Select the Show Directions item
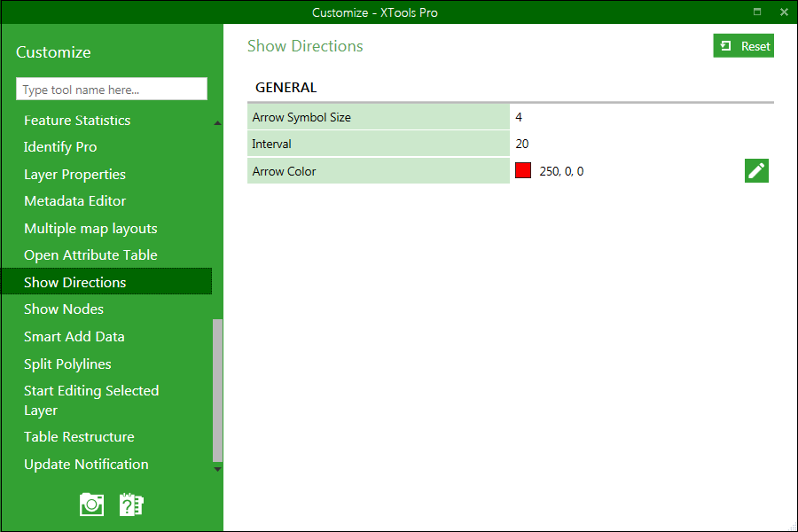This screenshot has width=798, height=532. pos(106,282)
